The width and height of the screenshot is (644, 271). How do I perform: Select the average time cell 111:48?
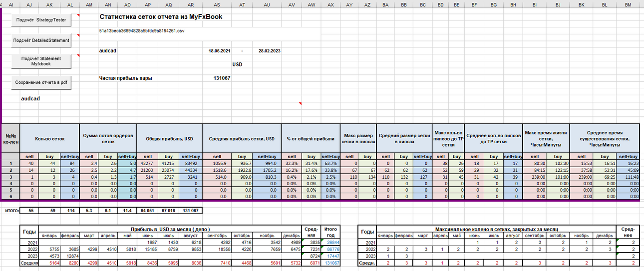(628, 177)
